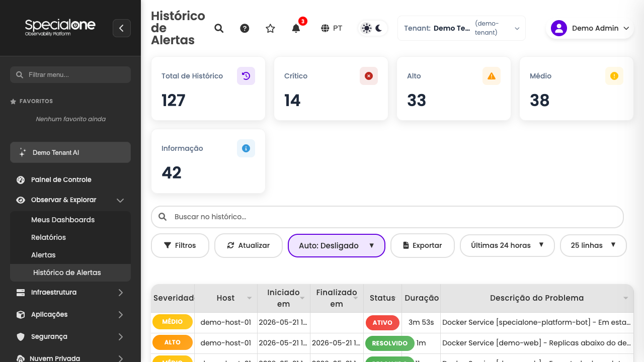The image size is (644, 362).
Task: Open the help question mark icon
Action: click(x=245, y=28)
